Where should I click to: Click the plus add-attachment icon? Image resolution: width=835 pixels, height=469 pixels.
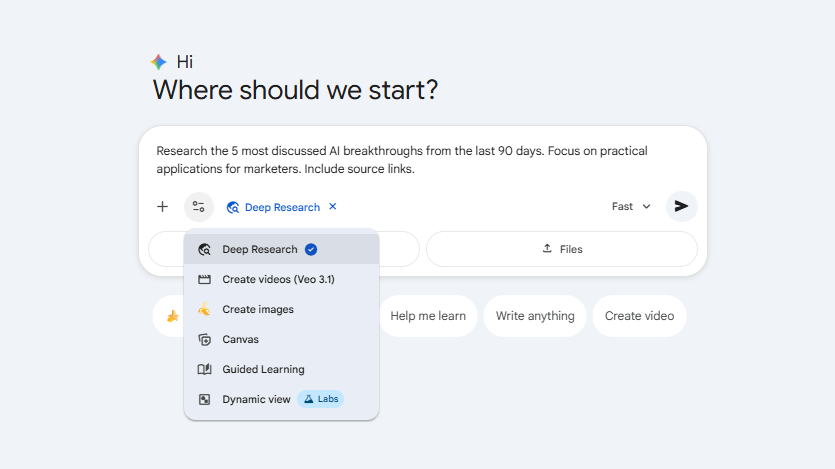162,207
